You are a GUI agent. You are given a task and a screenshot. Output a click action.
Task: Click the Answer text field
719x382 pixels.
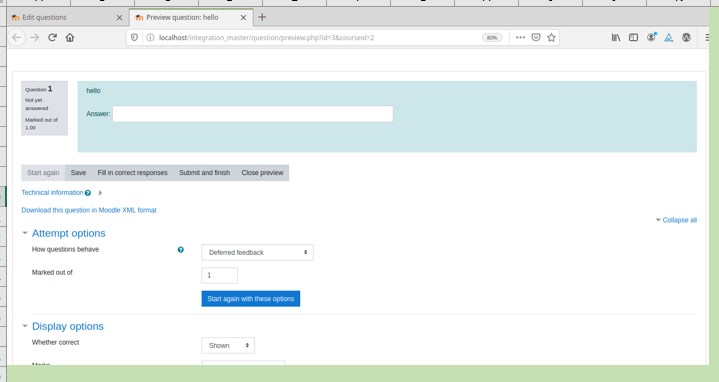253,114
